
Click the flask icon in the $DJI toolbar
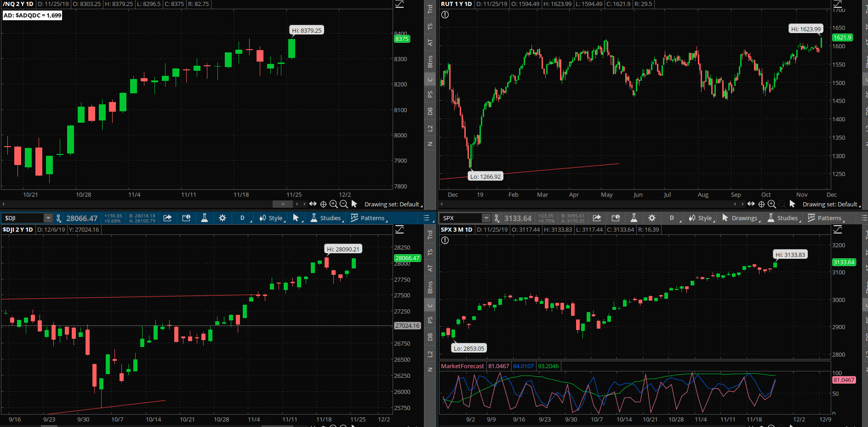[205, 218]
